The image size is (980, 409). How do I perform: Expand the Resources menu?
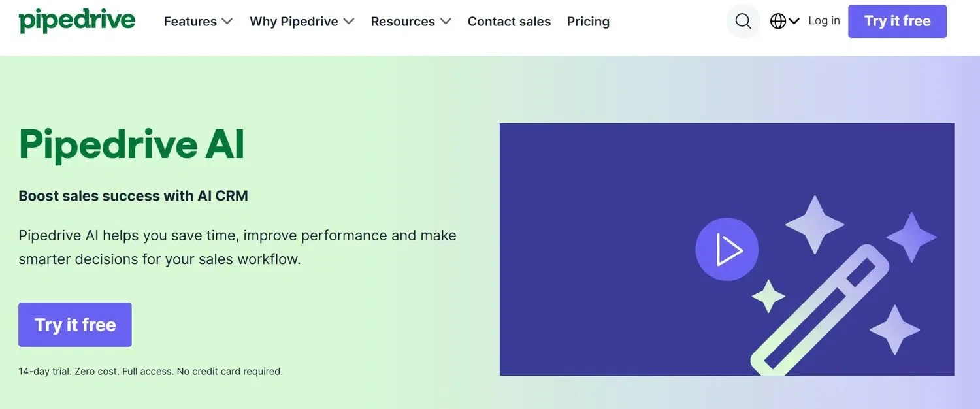(411, 22)
